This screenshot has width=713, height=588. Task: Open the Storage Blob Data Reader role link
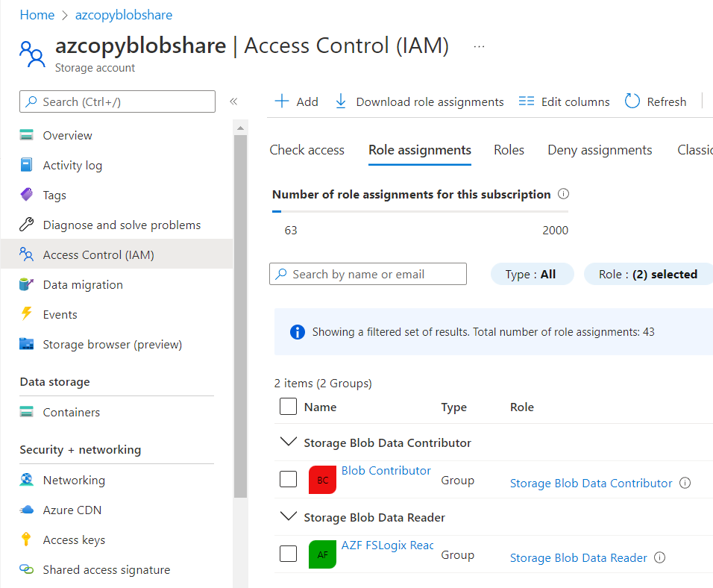pyautogui.click(x=578, y=557)
